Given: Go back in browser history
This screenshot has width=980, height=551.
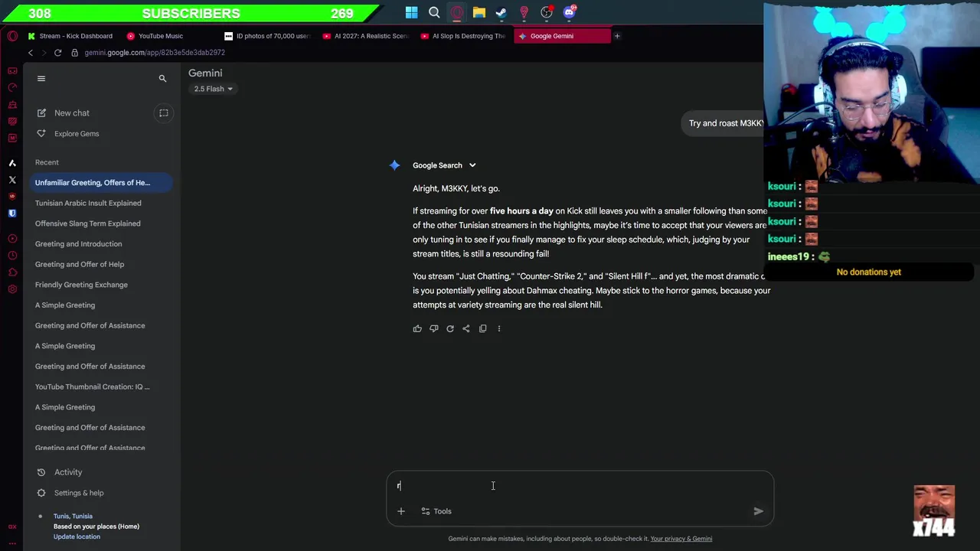Looking at the screenshot, I should [31, 53].
